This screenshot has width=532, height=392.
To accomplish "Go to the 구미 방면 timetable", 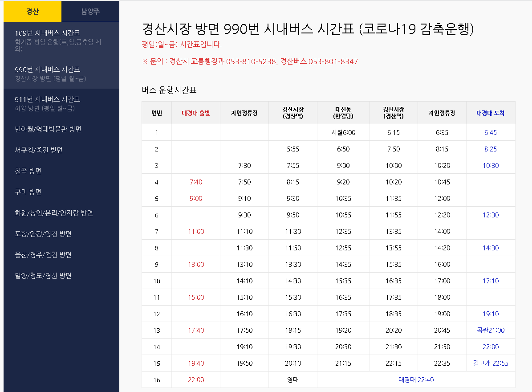I will tap(28, 192).
